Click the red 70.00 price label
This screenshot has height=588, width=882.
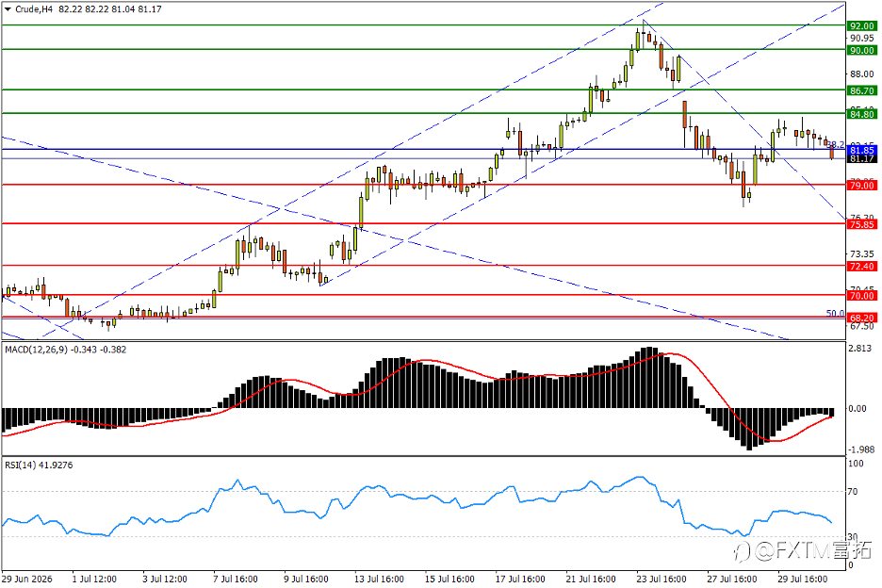click(x=861, y=295)
